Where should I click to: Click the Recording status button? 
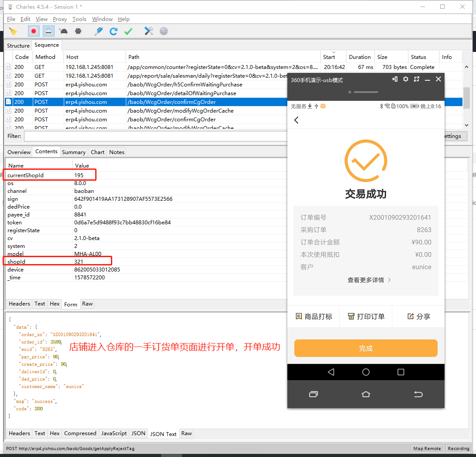pyautogui.click(x=459, y=449)
